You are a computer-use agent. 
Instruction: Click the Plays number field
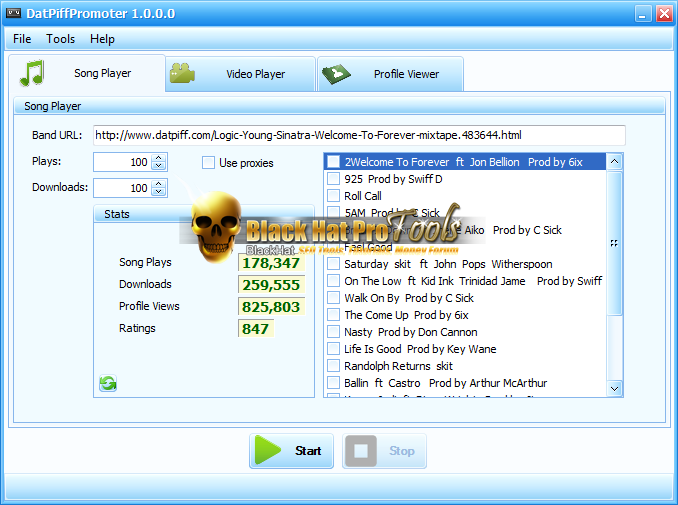(122, 162)
